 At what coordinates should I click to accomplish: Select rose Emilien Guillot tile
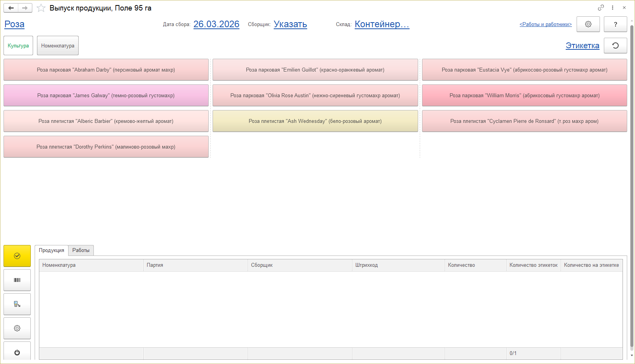[315, 70]
